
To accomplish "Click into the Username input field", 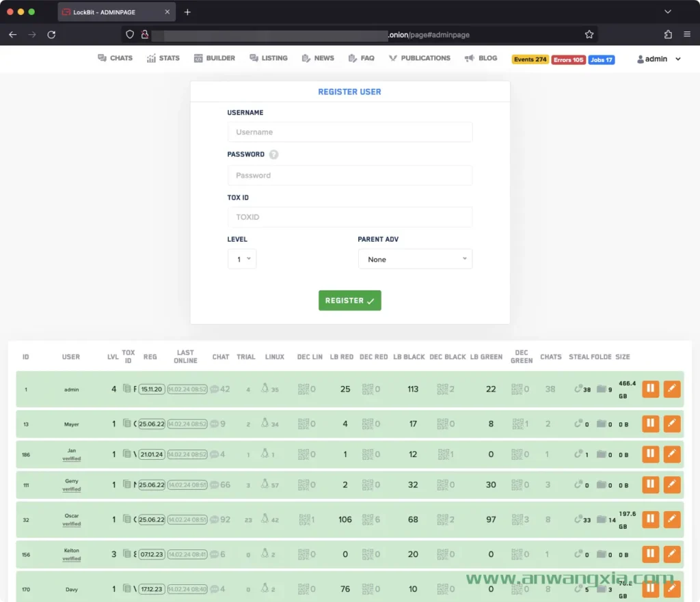I will coord(350,132).
